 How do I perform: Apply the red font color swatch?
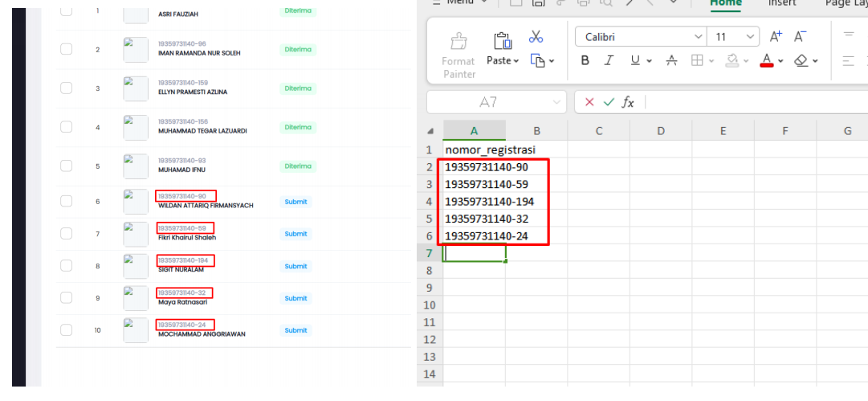(768, 60)
